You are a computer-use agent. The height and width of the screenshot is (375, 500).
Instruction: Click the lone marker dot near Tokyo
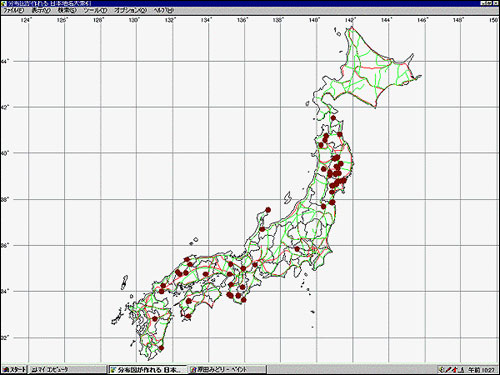click(x=297, y=249)
